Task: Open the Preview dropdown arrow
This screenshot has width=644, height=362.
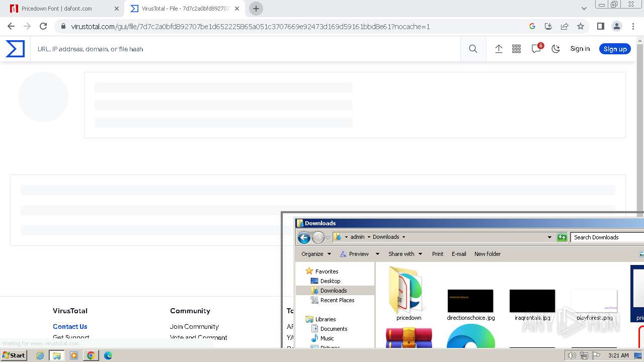Action: pyautogui.click(x=377, y=254)
